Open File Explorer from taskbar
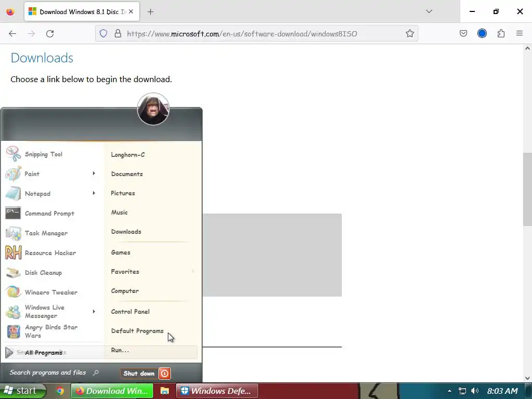This screenshot has width=532, height=399. coord(165,391)
